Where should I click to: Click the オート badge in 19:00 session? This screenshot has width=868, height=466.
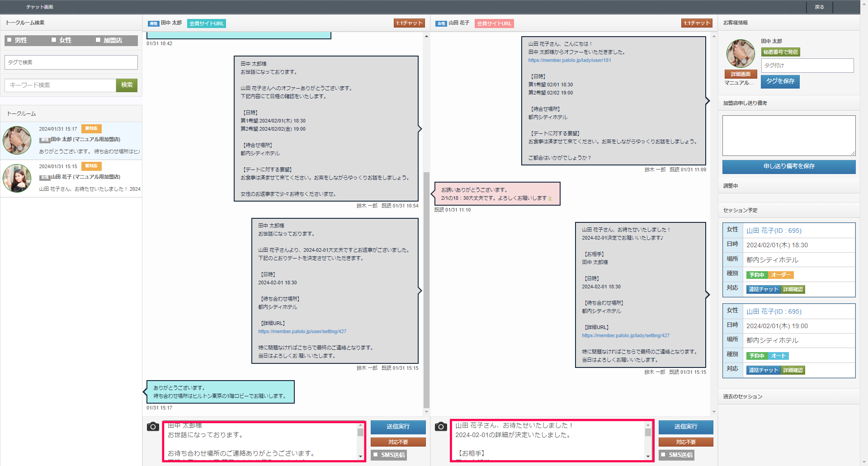(778, 356)
